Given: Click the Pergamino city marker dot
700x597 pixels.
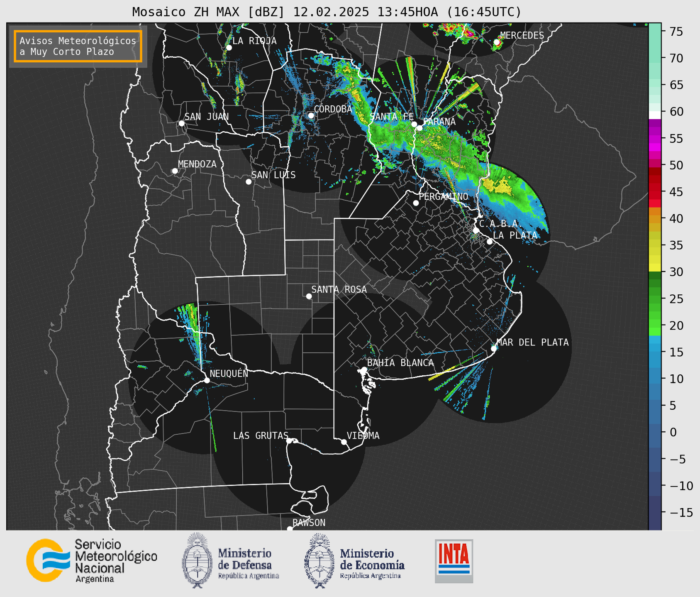Looking at the screenshot, I should tap(416, 203).
